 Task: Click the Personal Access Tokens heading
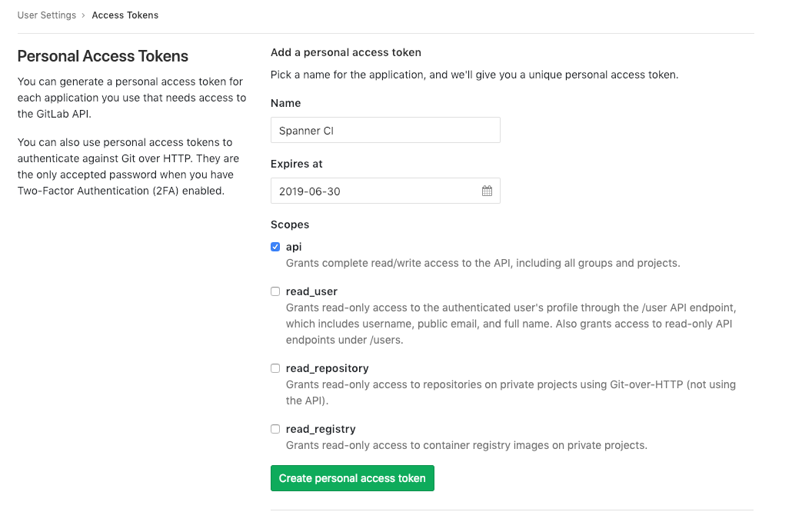click(102, 56)
